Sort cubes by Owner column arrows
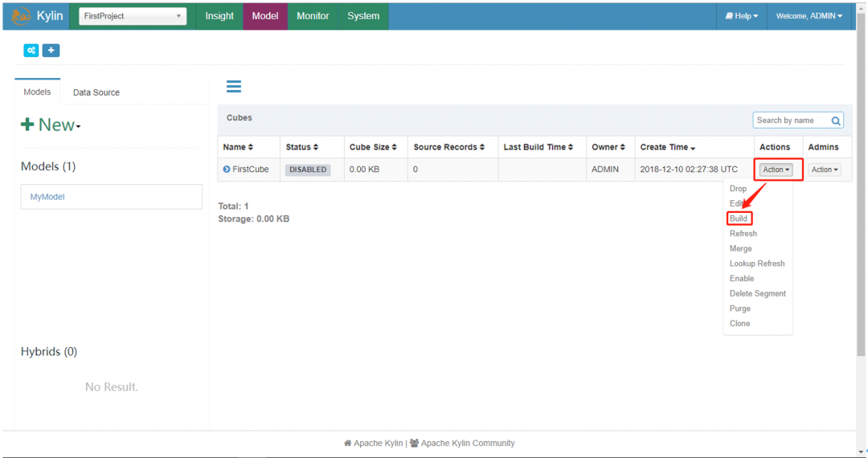The image size is (868, 458). click(623, 147)
